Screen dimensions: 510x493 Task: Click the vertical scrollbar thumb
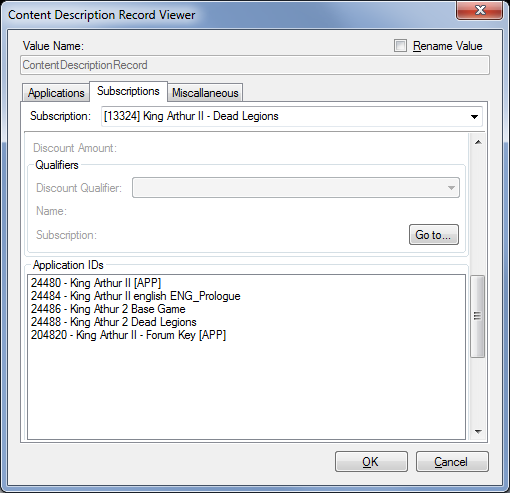click(477, 316)
